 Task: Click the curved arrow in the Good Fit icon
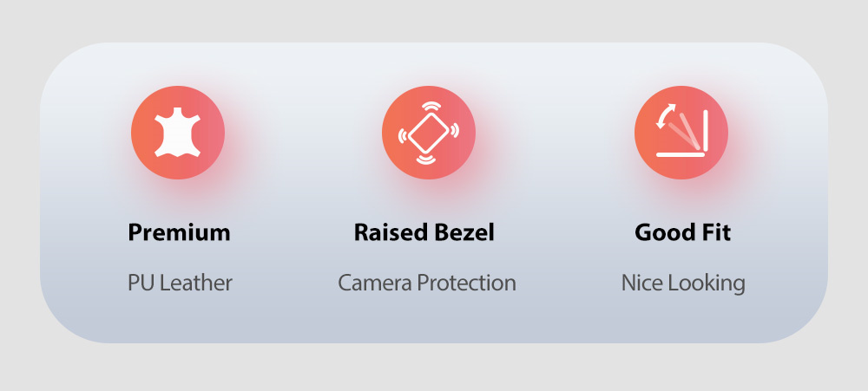point(665,116)
